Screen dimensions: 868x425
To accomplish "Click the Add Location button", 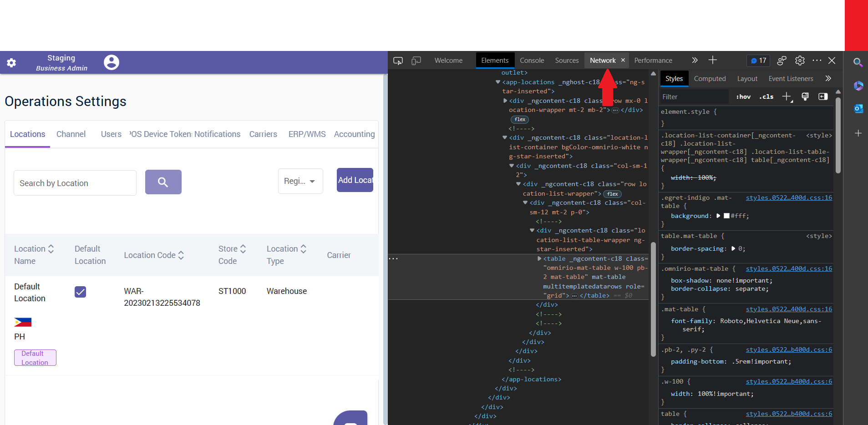I will pos(355,180).
